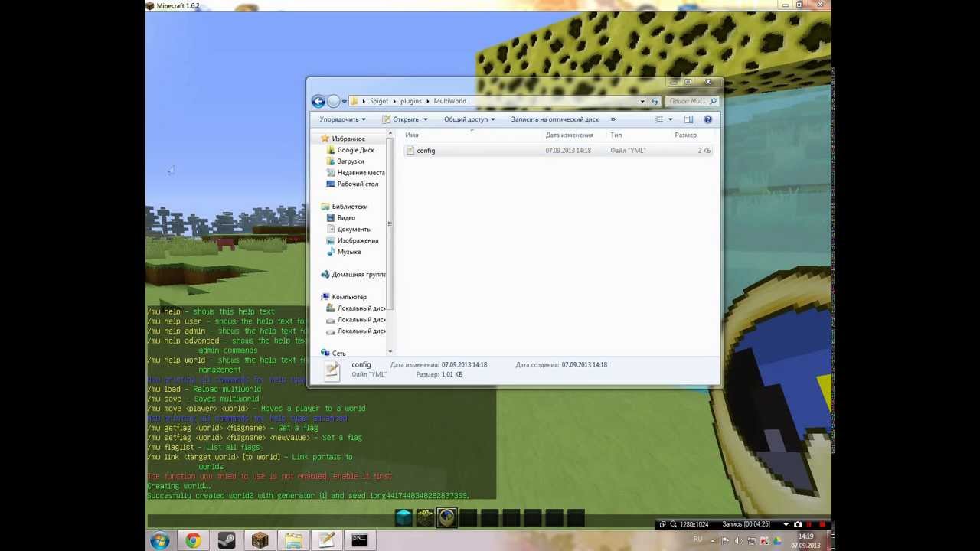
Task: Open Недавние места in the sidebar
Action: (x=361, y=173)
